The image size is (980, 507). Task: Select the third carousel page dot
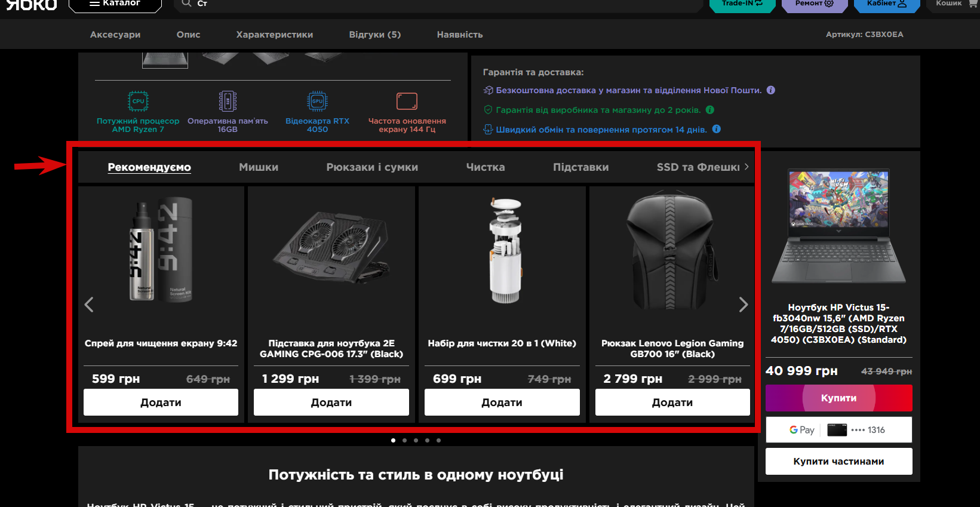click(416, 440)
